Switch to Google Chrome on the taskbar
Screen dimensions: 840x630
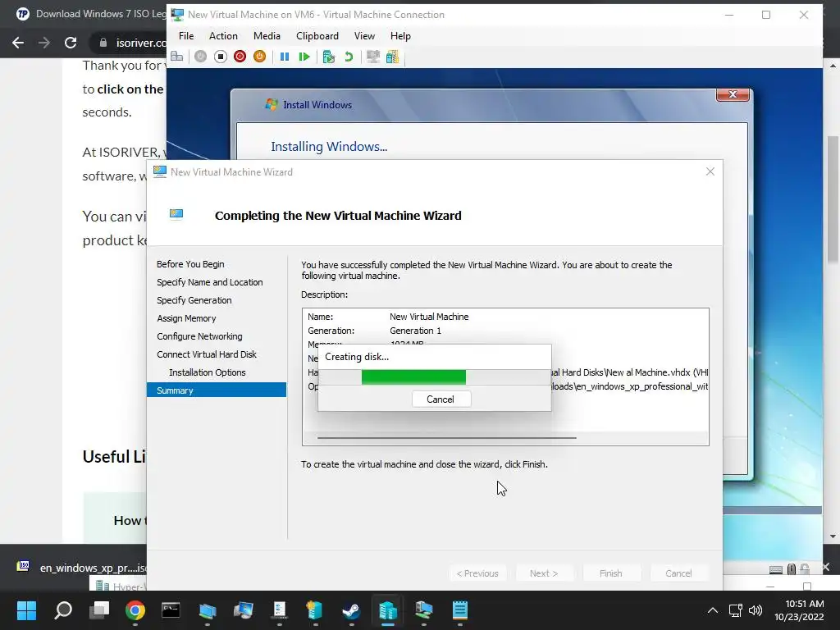(x=135, y=610)
